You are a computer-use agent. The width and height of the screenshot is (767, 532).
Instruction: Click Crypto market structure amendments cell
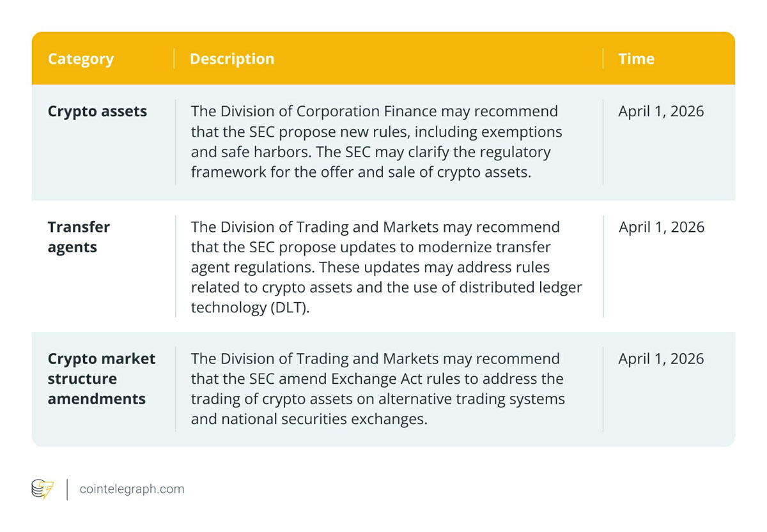(102, 379)
